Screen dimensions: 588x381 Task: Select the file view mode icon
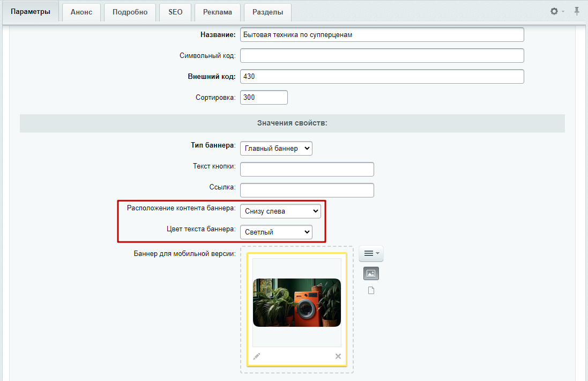tap(371, 290)
